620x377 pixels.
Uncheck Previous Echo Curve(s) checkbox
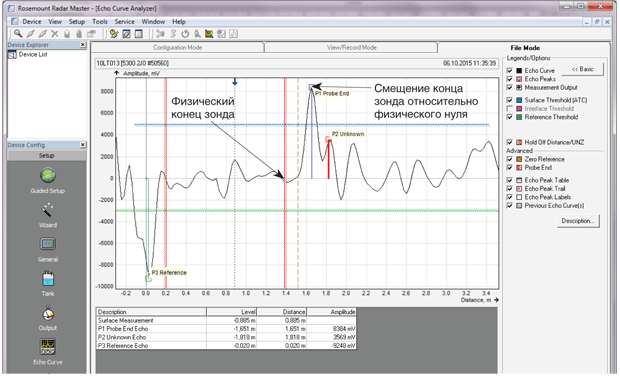(510, 206)
